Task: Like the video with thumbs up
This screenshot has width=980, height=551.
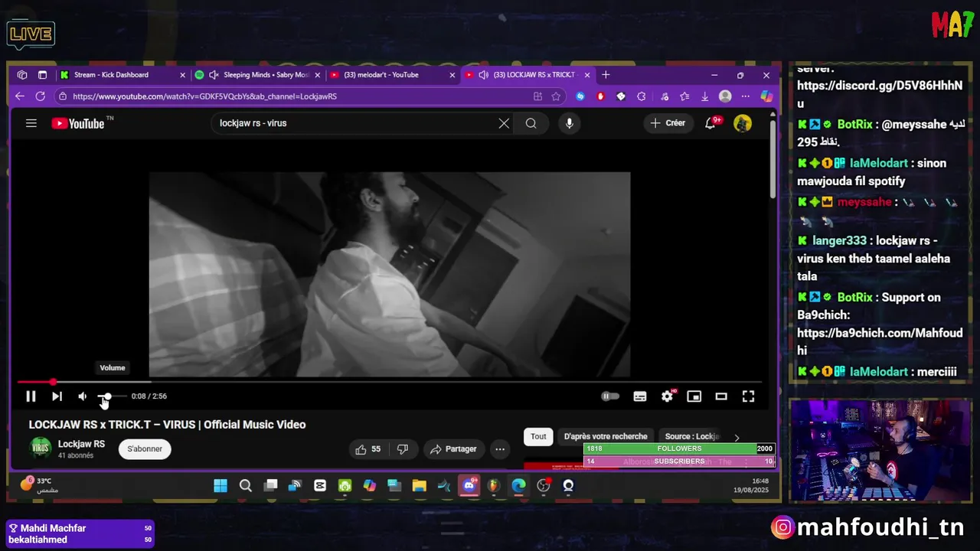Action: [368, 449]
